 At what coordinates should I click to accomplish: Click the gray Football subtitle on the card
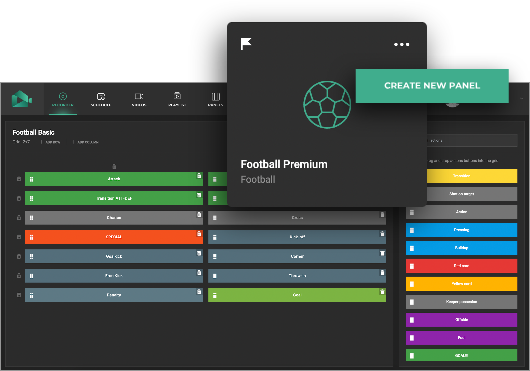[x=258, y=179]
